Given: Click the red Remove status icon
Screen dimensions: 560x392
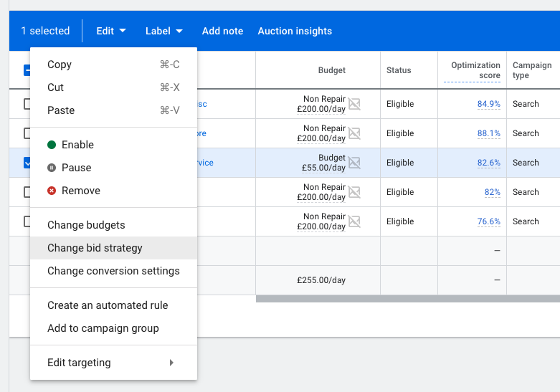Looking at the screenshot, I should (x=52, y=191).
